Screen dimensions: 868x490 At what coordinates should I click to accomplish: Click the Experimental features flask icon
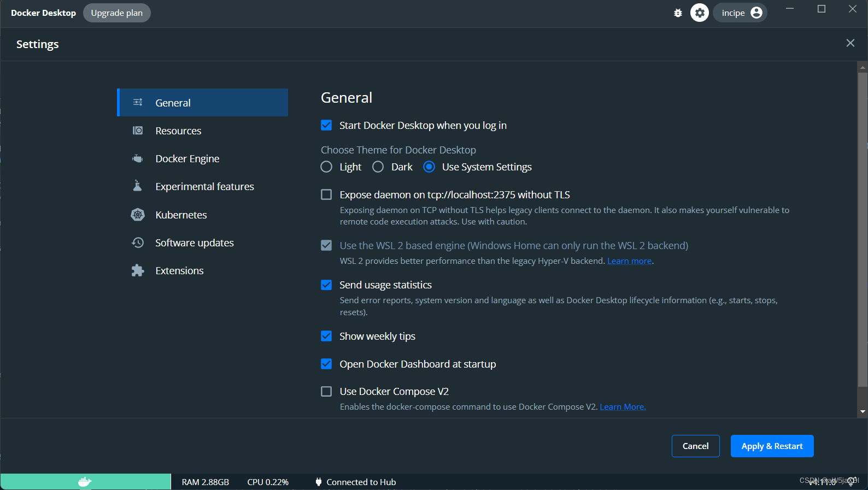(138, 186)
